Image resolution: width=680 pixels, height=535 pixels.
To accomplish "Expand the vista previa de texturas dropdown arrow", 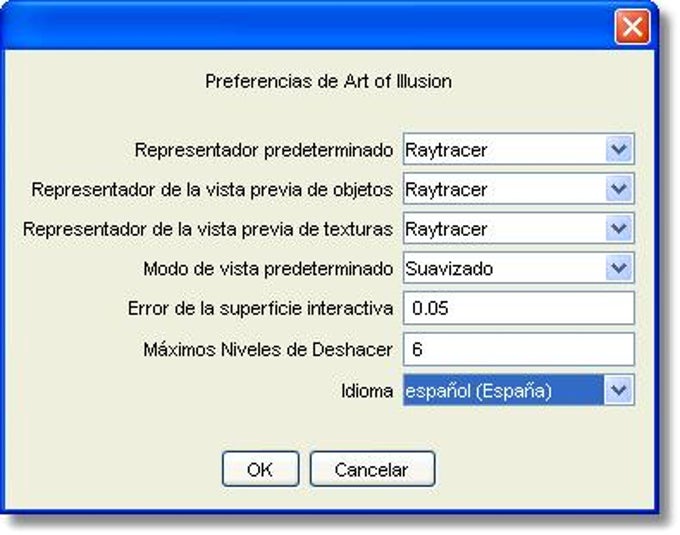I will tap(619, 228).
